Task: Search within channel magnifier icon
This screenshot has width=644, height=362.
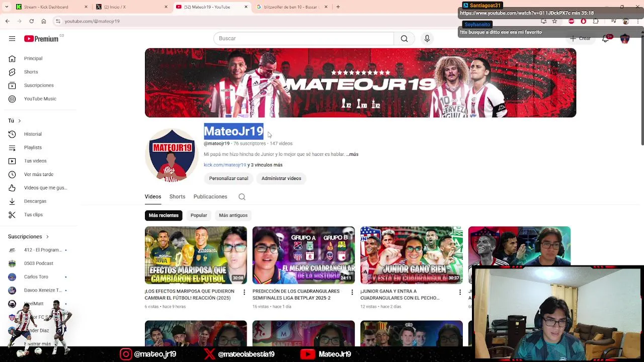Action: coord(242,197)
